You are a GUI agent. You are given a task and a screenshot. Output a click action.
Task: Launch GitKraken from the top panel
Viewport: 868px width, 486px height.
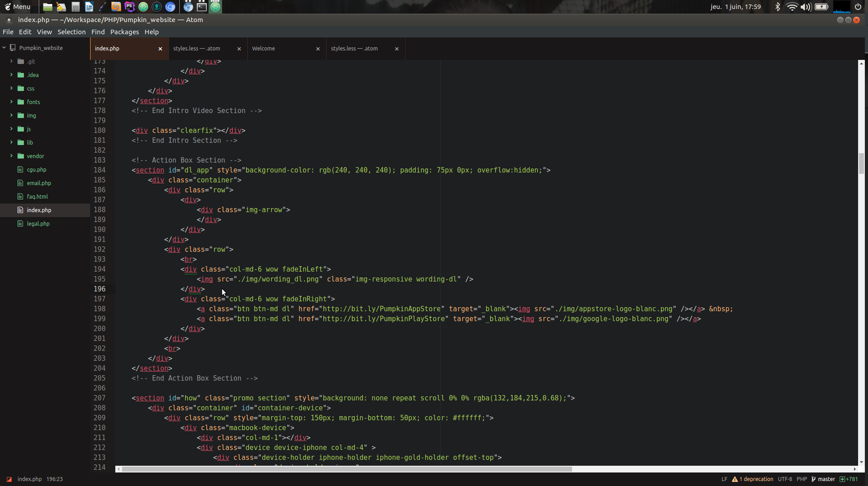[x=157, y=7]
